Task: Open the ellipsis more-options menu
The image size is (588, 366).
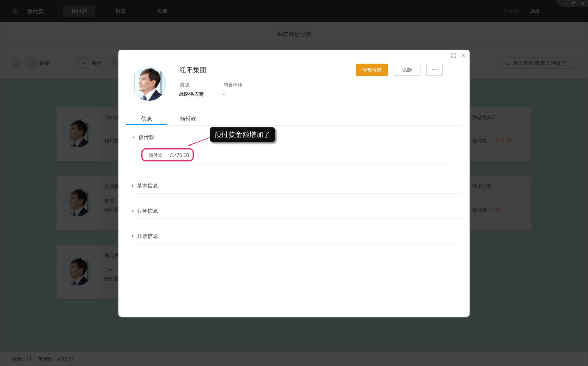Action: point(434,70)
